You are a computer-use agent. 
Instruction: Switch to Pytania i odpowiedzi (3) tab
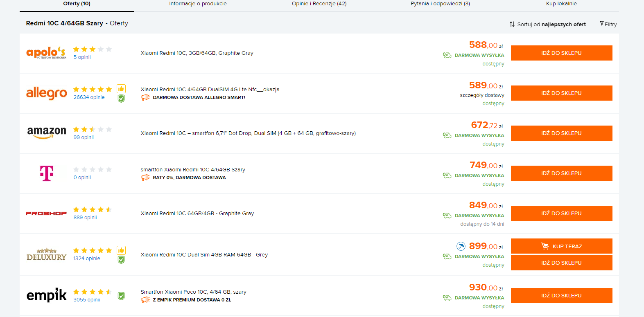[x=441, y=4]
